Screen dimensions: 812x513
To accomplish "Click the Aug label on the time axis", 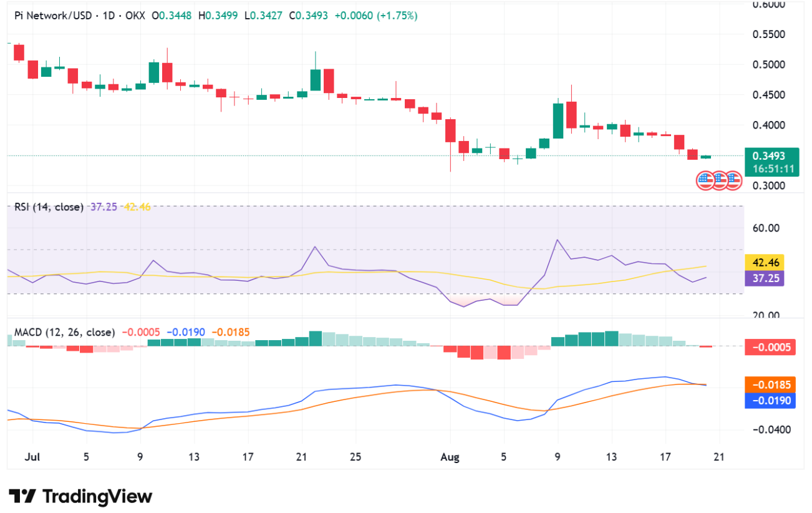I will click(449, 457).
